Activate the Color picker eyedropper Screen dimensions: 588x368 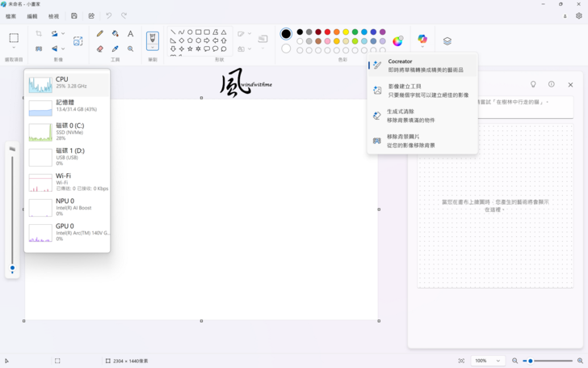coord(115,49)
